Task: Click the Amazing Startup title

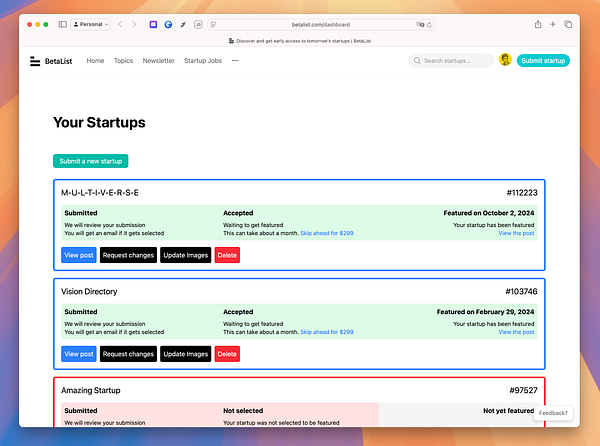Action: pyautogui.click(x=91, y=390)
